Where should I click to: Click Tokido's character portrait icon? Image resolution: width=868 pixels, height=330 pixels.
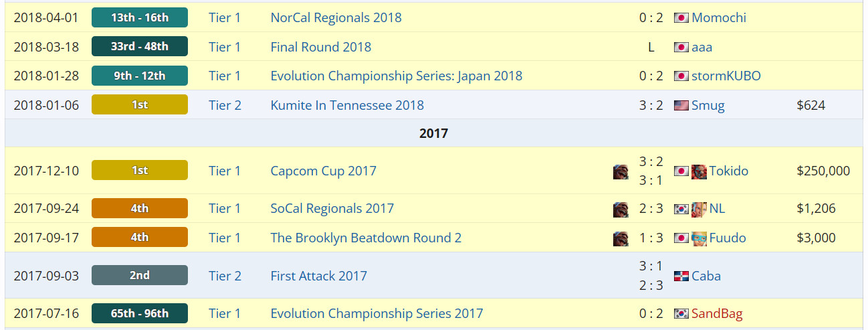tap(699, 171)
